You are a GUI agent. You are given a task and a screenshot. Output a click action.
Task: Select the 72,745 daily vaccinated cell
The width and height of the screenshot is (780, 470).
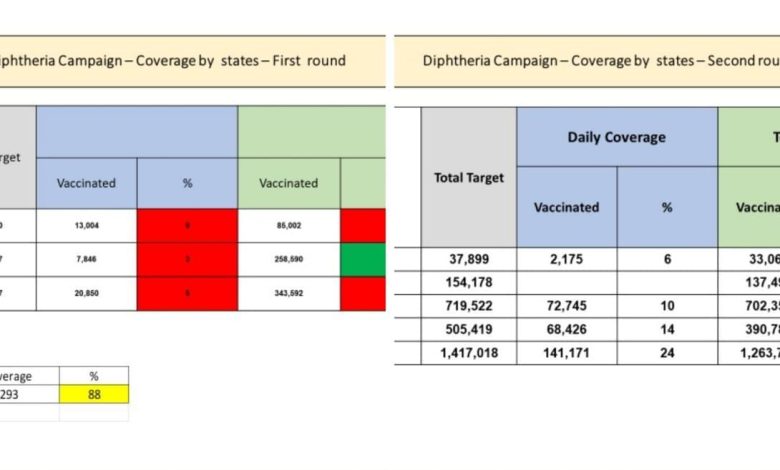[x=567, y=306]
